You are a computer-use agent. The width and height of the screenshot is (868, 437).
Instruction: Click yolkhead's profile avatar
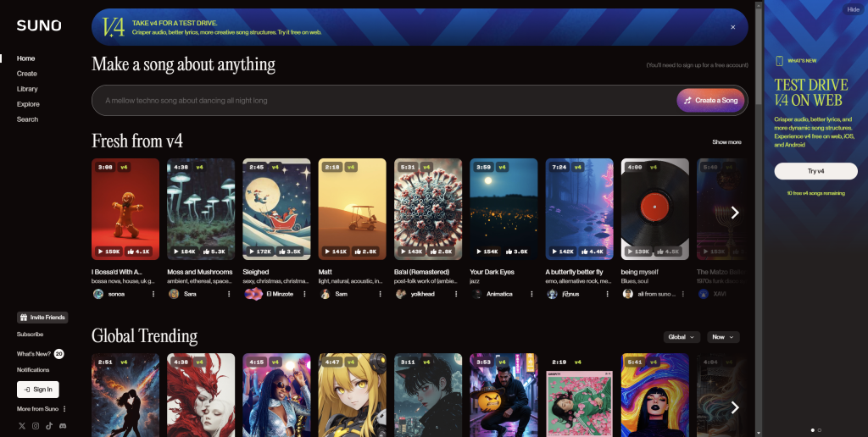point(401,294)
